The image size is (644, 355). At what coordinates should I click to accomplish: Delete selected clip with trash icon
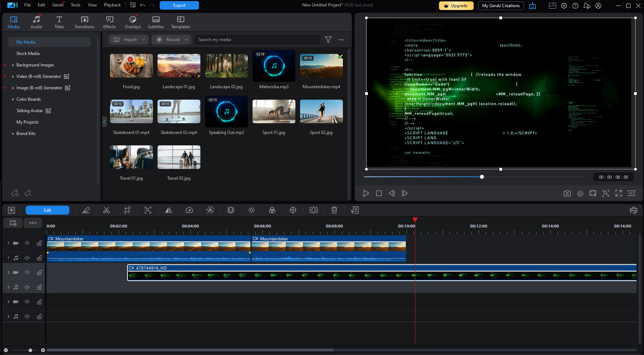(x=334, y=210)
